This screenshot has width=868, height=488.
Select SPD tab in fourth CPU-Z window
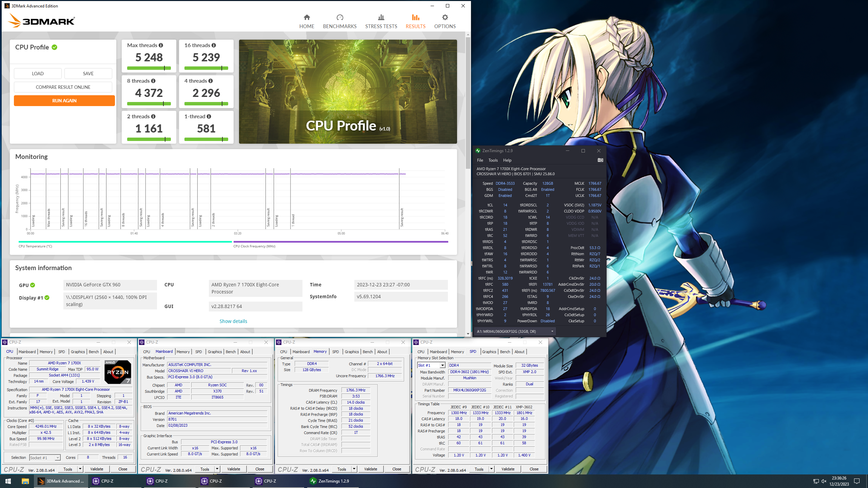click(473, 352)
